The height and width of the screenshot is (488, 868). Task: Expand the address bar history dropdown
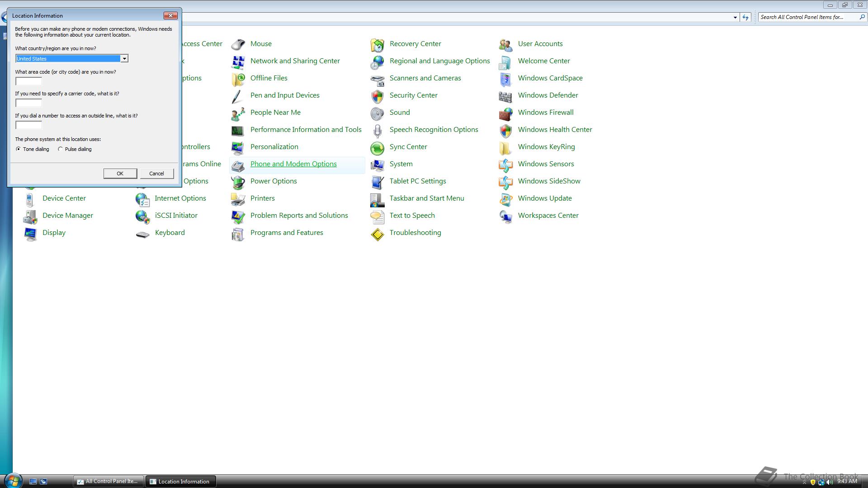coord(735,17)
